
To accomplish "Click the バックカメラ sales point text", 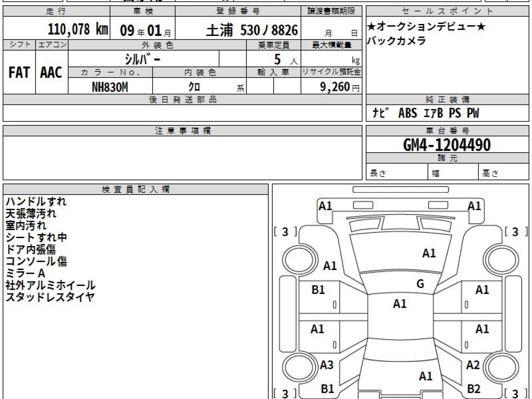I will [x=390, y=41].
